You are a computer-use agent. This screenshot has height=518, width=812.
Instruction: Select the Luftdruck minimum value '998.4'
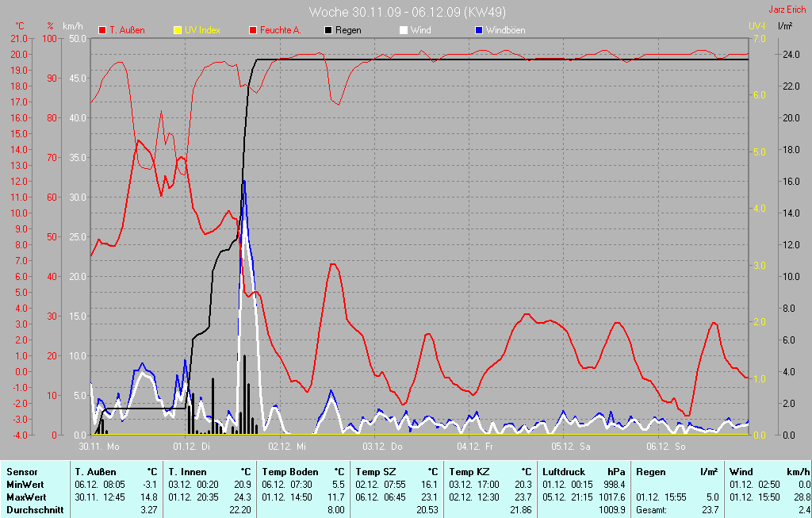pos(615,485)
